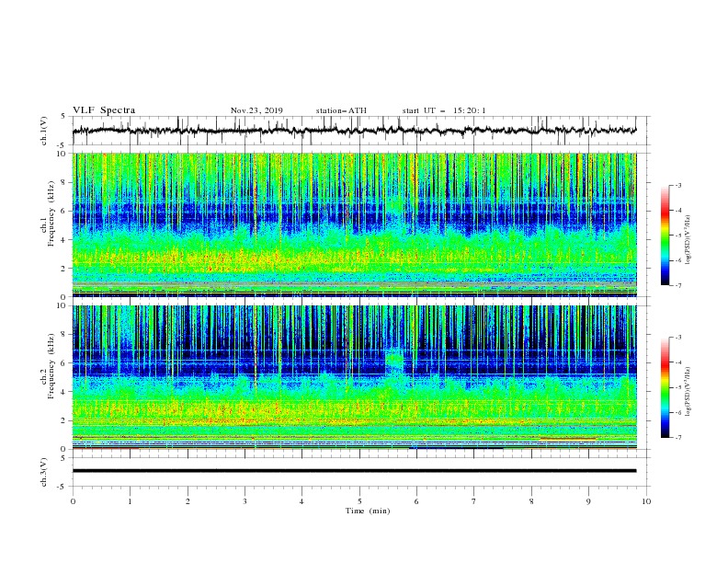This screenshot has height=563, width=728.
Task: Click the log(PSD) label of ch.1 colorbar
Action: [688, 240]
